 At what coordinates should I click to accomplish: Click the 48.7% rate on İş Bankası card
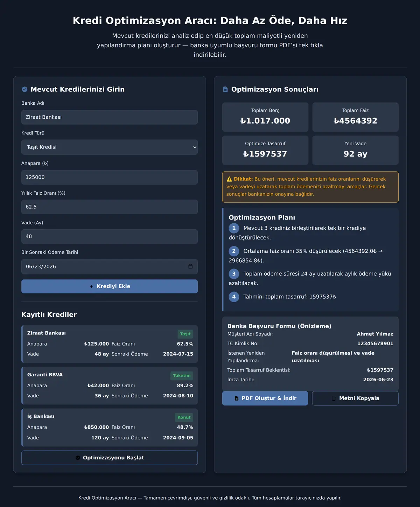tap(185, 427)
